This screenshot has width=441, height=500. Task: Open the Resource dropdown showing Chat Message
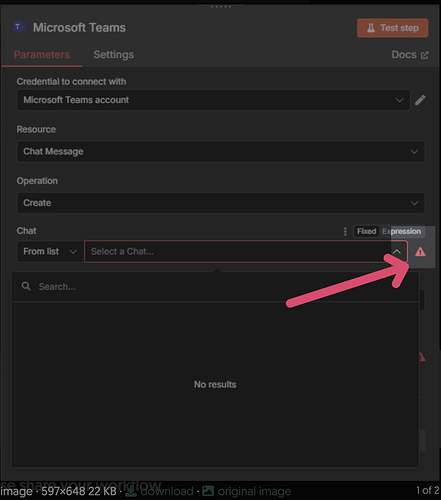click(221, 152)
